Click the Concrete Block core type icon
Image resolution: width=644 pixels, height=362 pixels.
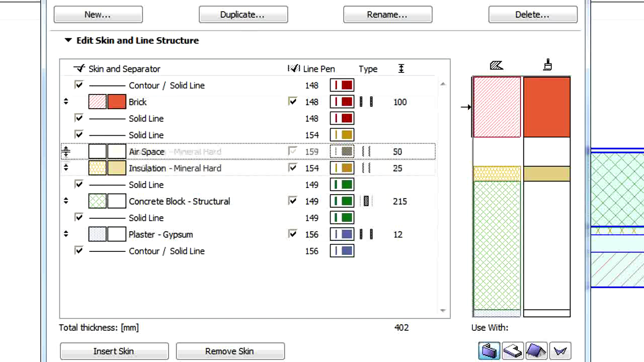tap(366, 202)
